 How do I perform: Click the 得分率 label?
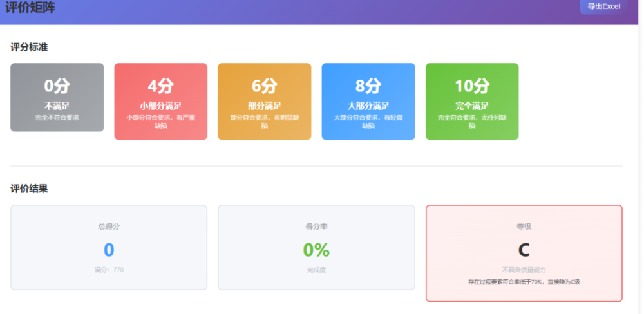(316, 226)
